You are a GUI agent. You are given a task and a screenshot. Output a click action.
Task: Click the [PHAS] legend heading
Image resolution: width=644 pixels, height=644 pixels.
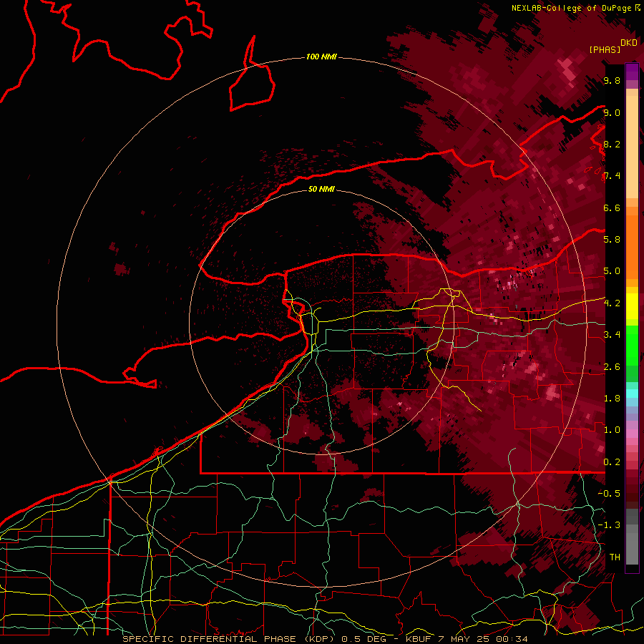click(x=605, y=49)
